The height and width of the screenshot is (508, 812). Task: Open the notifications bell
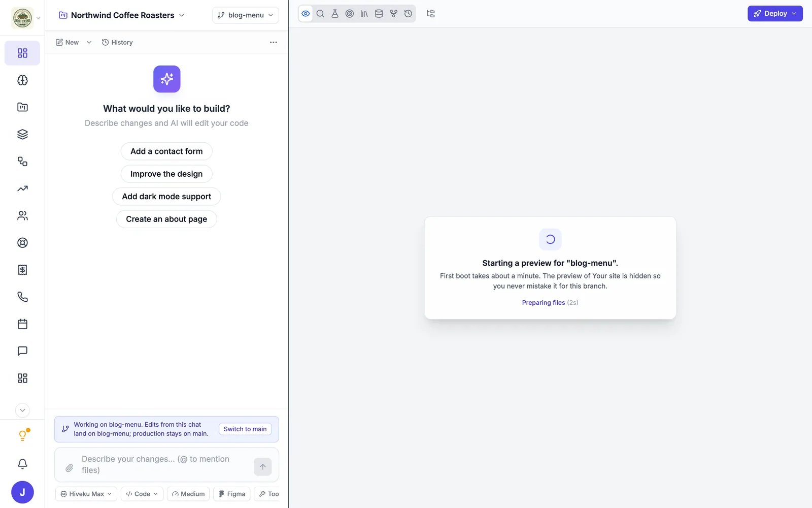tap(22, 464)
